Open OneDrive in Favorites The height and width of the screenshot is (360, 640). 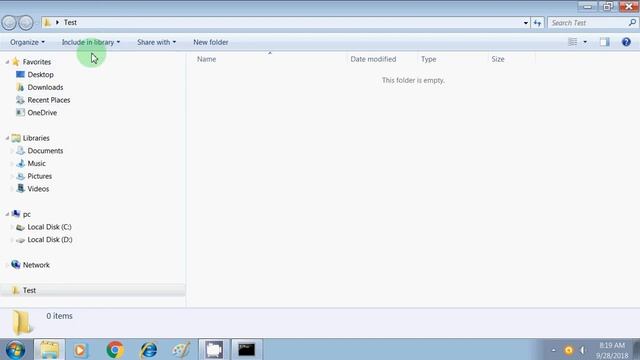tap(42, 113)
